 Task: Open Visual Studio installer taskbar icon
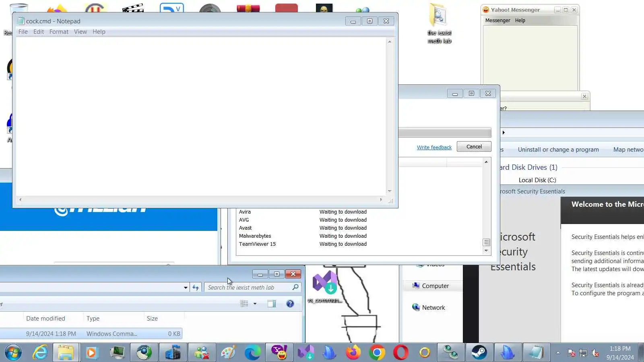pyautogui.click(x=306, y=353)
